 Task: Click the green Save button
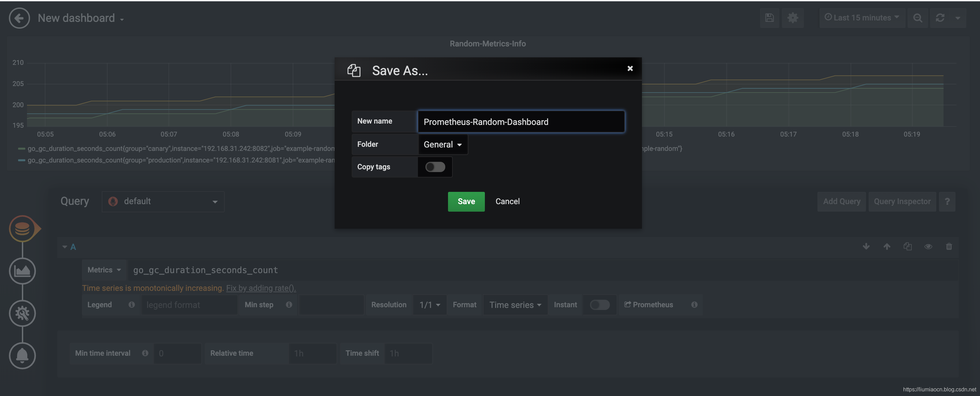tap(466, 202)
